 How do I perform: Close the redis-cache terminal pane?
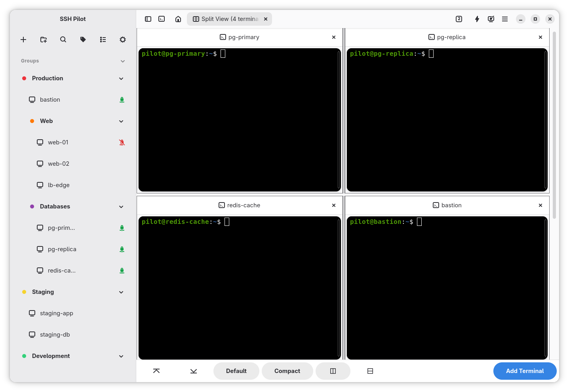[334, 205]
